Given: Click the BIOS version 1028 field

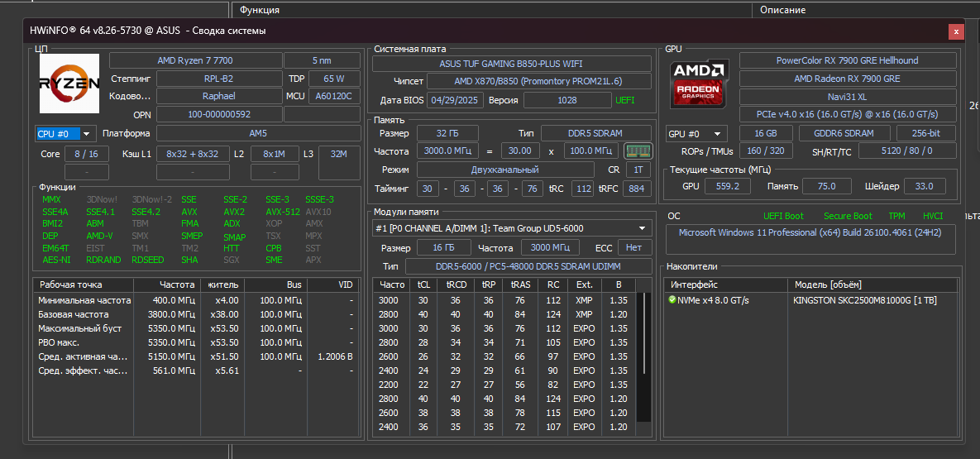Looking at the screenshot, I should click(567, 100).
